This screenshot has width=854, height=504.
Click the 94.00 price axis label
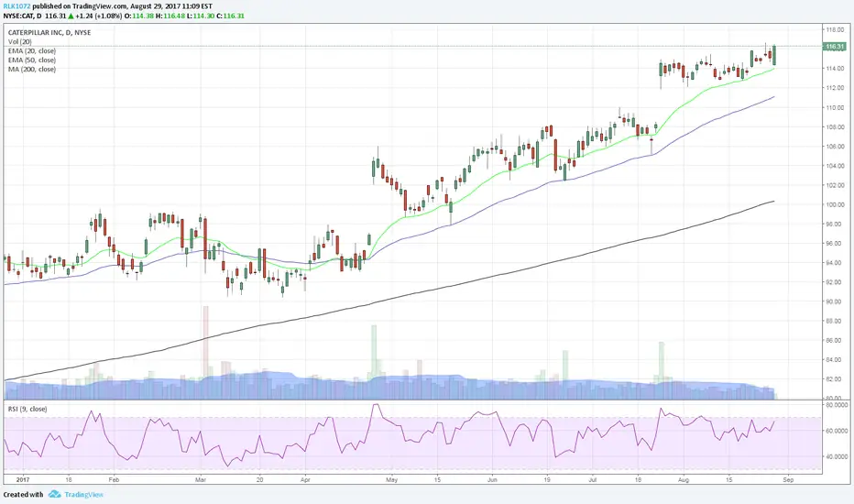pyautogui.click(x=835, y=263)
